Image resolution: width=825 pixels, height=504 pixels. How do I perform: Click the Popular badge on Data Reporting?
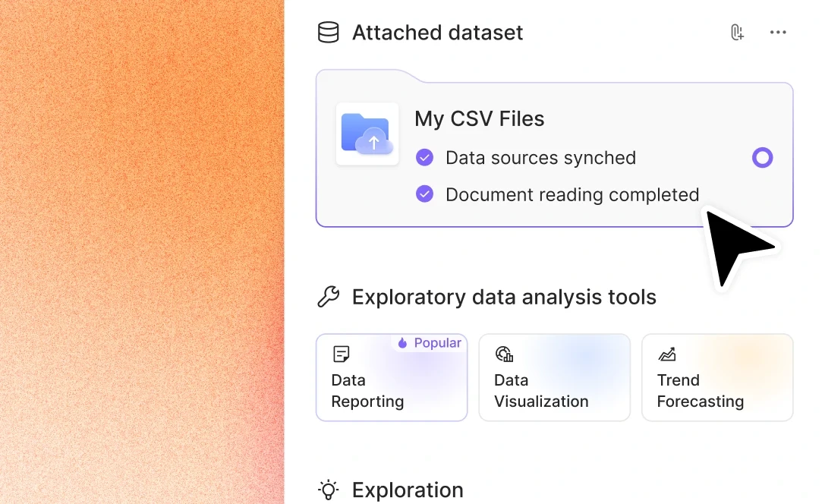(x=430, y=343)
